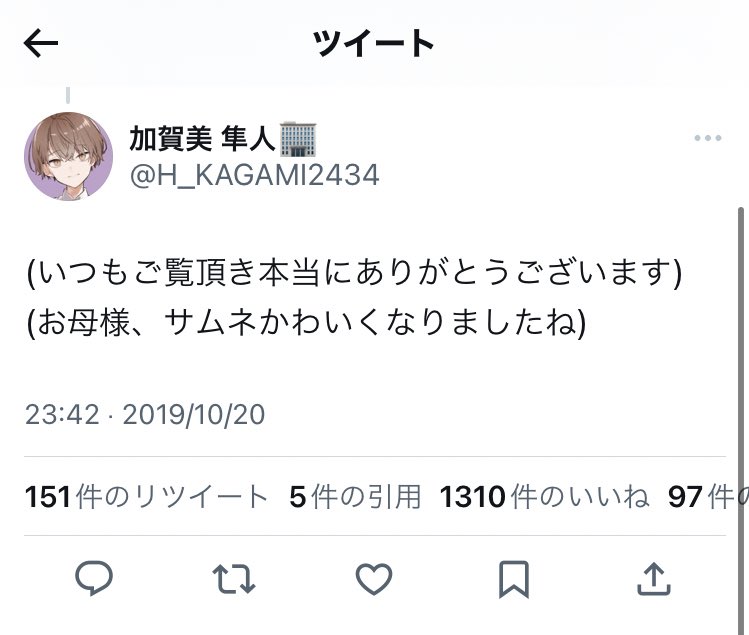The image size is (749, 635).
Task: Open the profile avatar of 加賀美 隼人
Action: pos(68,156)
